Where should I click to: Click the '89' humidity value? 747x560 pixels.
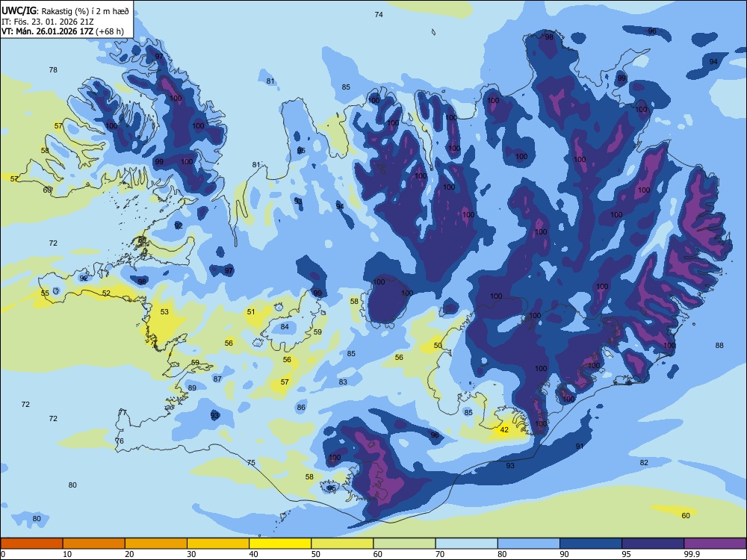(x=192, y=388)
